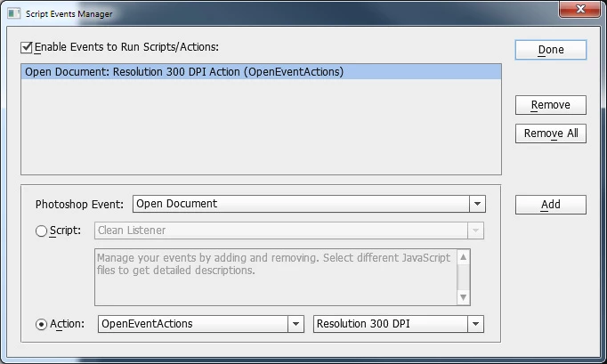Open the OpenEventActions action set dropdown
607x364 pixels.
coord(200,324)
